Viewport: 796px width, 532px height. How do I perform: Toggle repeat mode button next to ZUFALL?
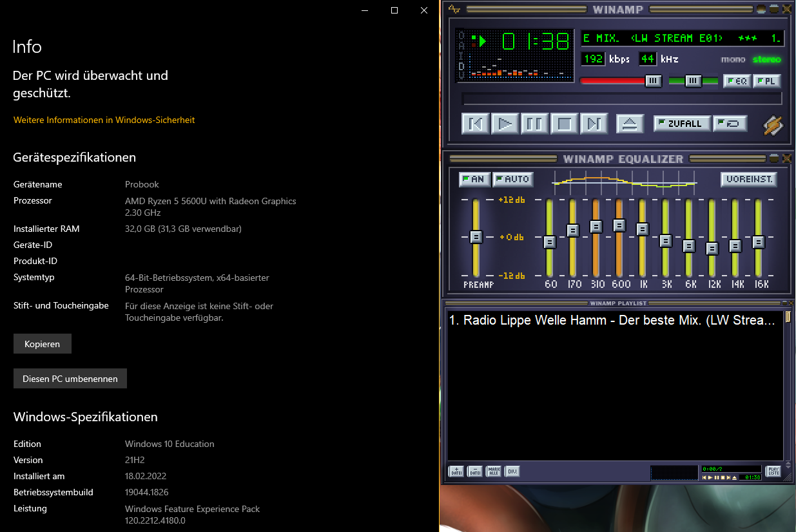pyautogui.click(x=730, y=124)
